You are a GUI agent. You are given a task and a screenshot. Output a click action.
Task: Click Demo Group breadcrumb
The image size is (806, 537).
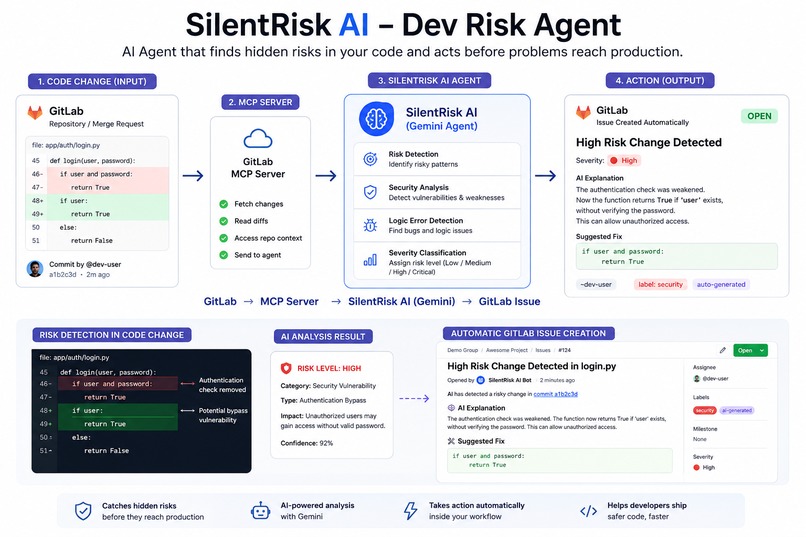click(463, 350)
